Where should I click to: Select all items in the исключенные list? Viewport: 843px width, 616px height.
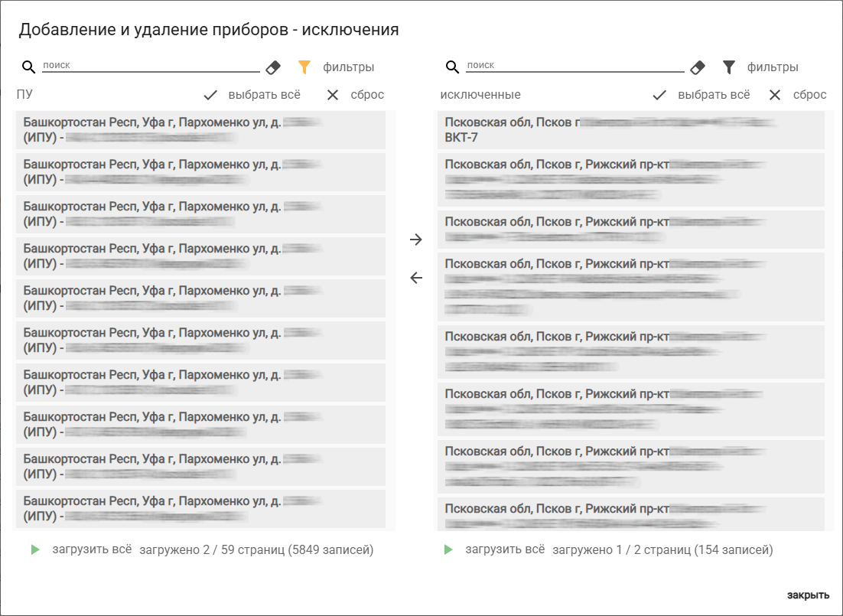point(701,95)
